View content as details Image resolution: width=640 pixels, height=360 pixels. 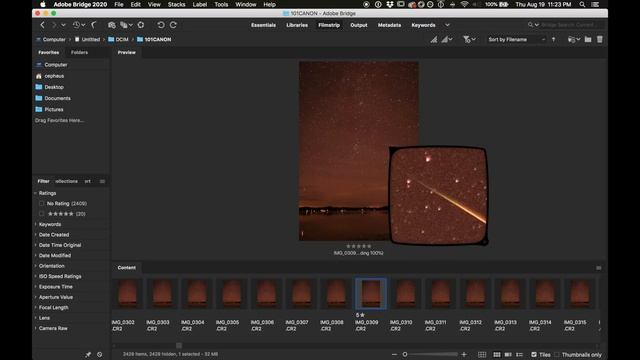[508, 355]
